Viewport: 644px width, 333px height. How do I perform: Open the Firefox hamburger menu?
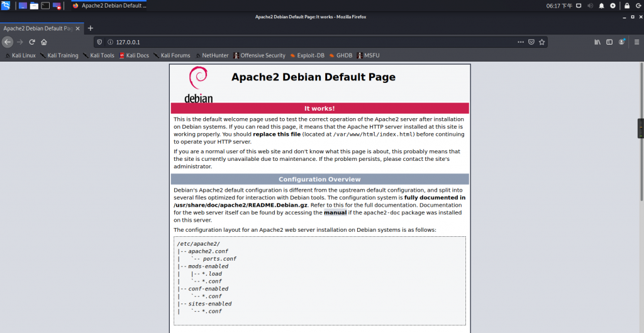pyautogui.click(x=637, y=42)
